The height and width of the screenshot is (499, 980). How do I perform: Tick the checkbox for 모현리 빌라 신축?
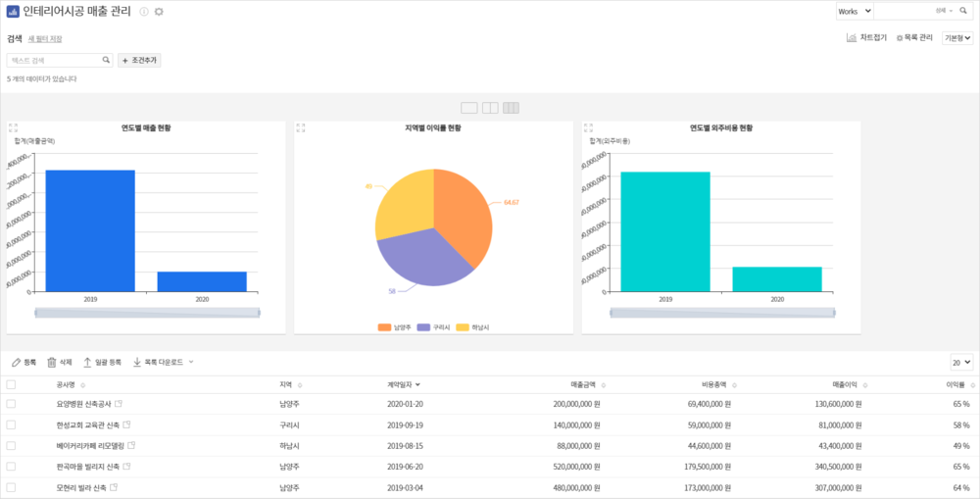[12, 487]
